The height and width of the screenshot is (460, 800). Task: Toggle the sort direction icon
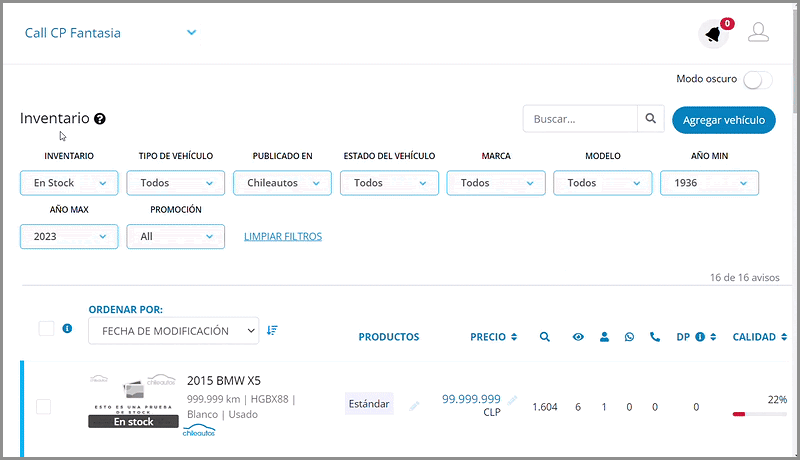coord(272,330)
